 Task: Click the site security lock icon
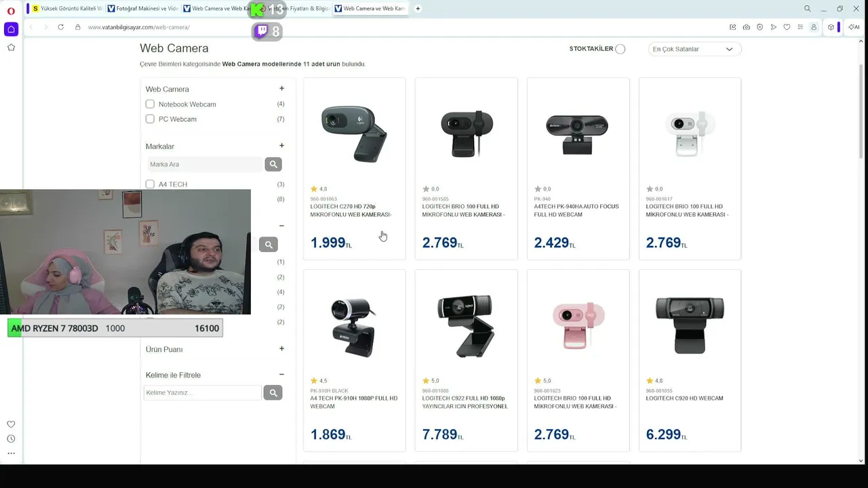point(78,27)
